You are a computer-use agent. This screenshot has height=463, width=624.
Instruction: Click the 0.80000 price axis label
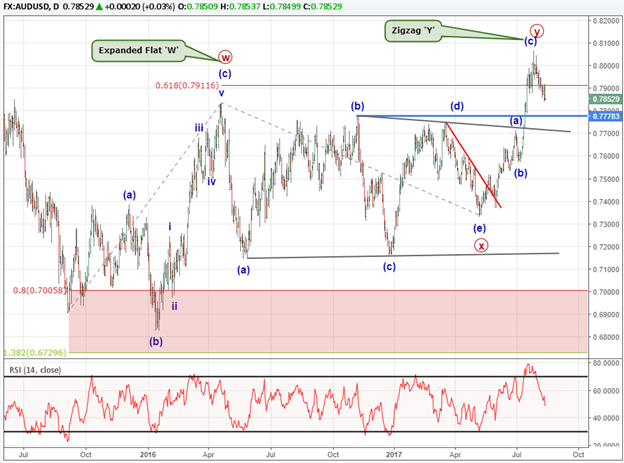pyautogui.click(x=606, y=66)
